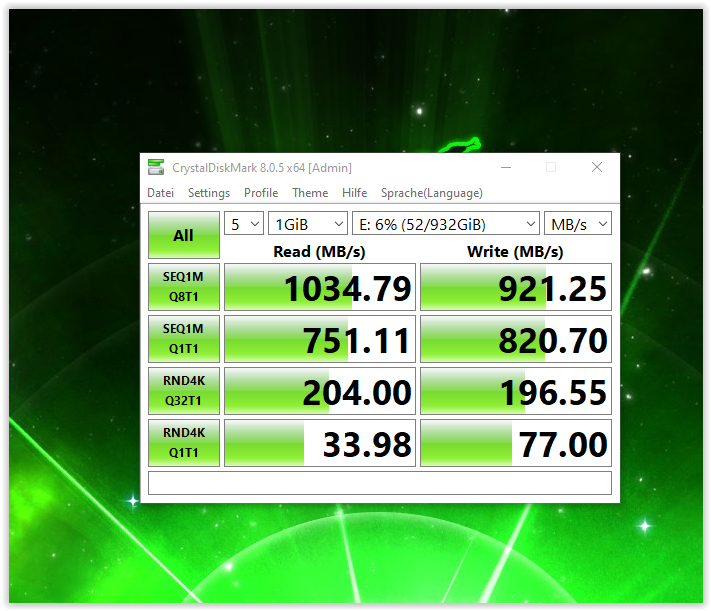Click the 820.70 write result

click(x=516, y=339)
